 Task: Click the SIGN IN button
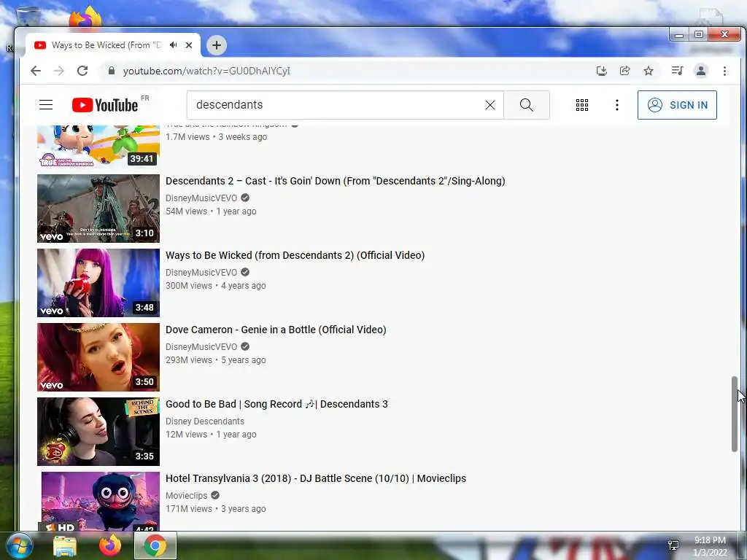677,105
